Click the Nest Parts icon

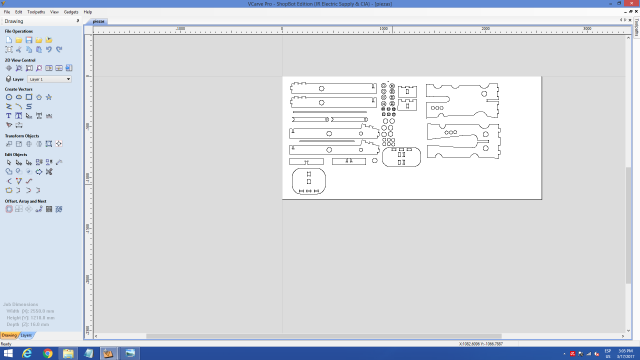tap(59, 209)
